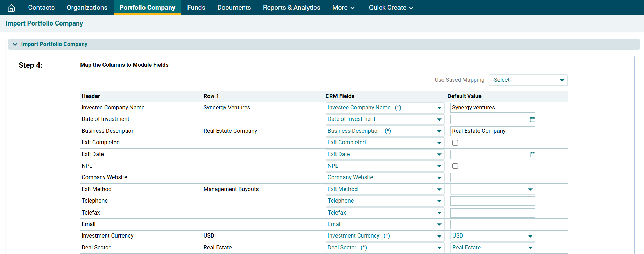This screenshot has height=254, width=644.
Task: Select the Telephone CRM field dropdown
Action: point(384,201)
